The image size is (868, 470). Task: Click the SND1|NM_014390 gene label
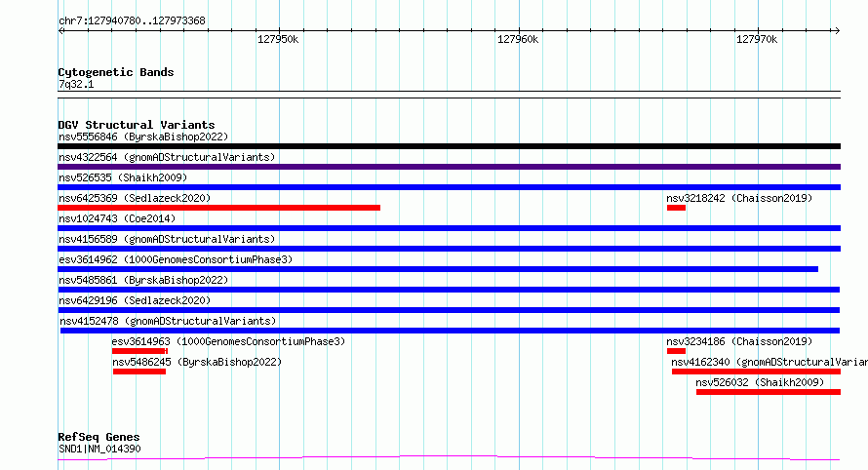(x=99, y=449)
